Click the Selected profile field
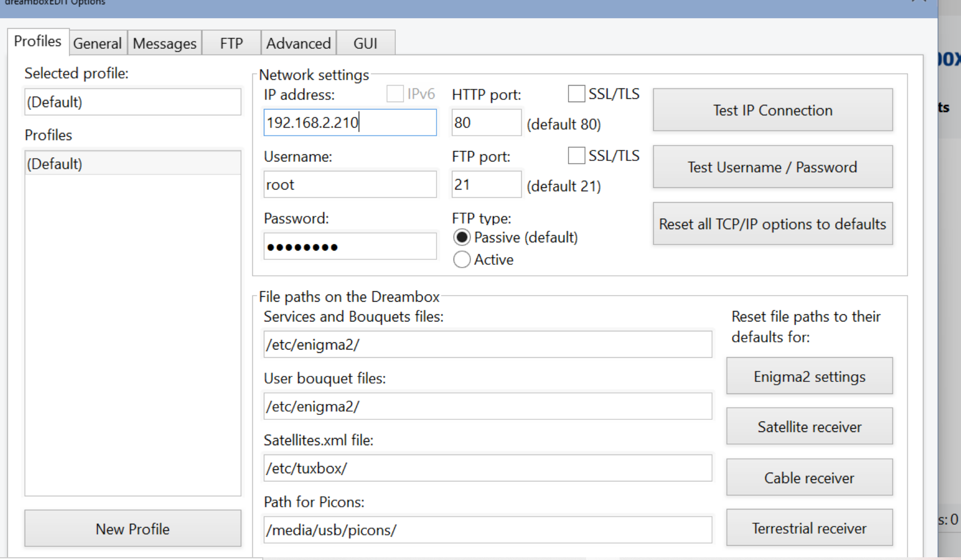Image resolution: width=961 pixels, height=560 pixels. click(132, 102)
